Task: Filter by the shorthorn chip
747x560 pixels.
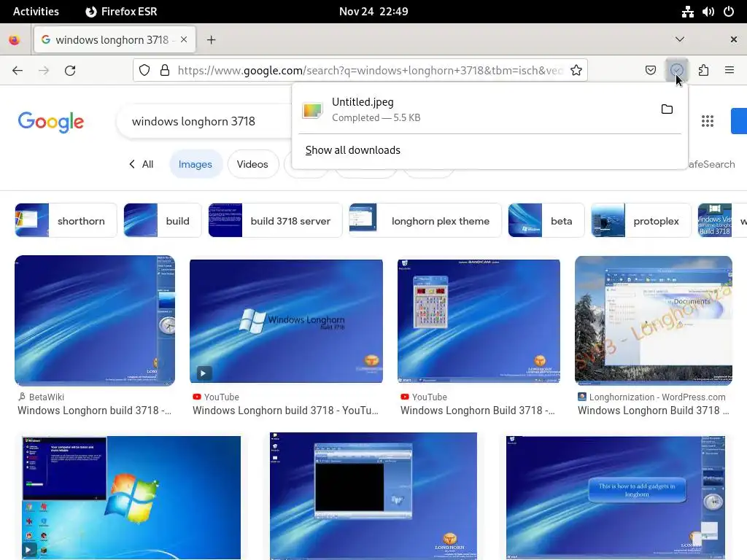Action: 66,220
